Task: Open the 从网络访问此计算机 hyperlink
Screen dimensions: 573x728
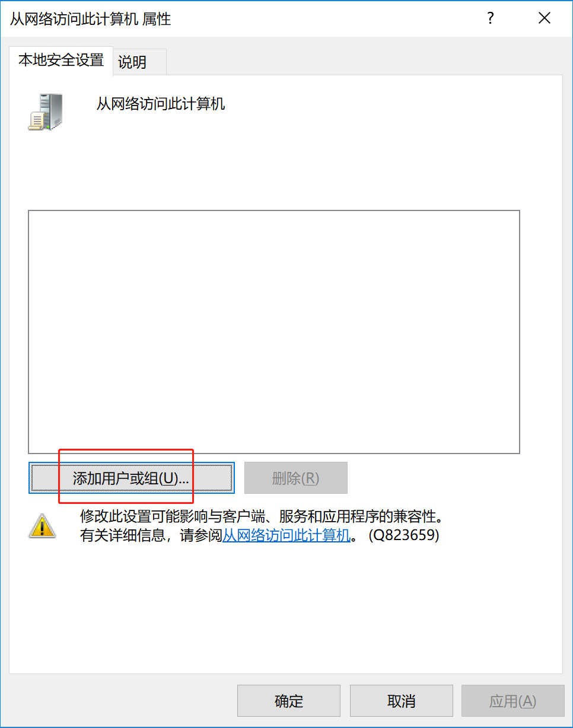Action: click(x=286, y=536)
